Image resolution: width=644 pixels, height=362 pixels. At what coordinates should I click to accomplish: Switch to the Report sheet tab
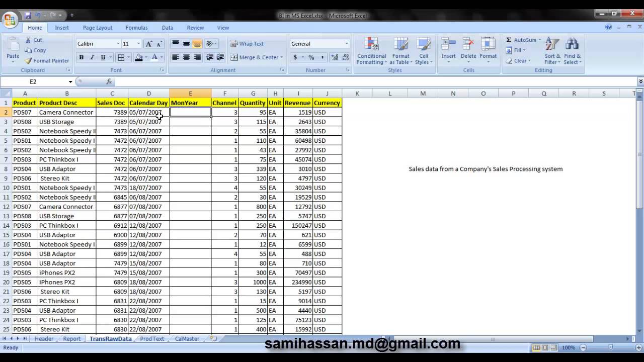click(71, 339)
